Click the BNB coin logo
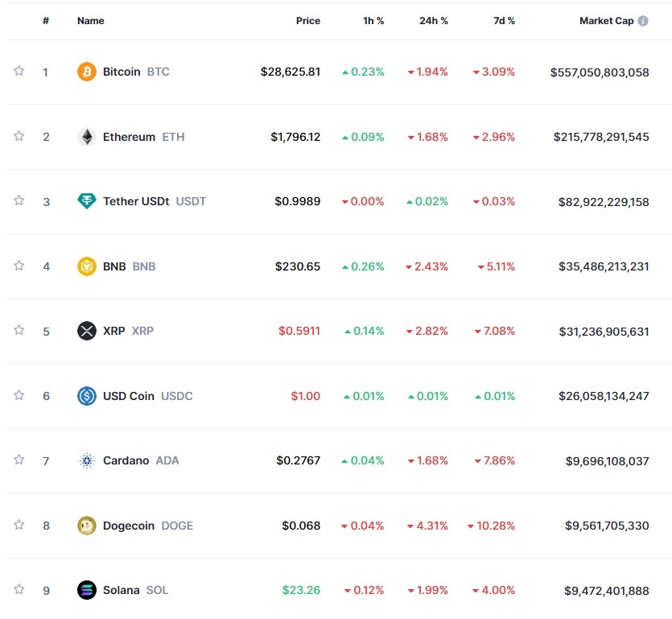The image size is (672, 619). point(86,266)
